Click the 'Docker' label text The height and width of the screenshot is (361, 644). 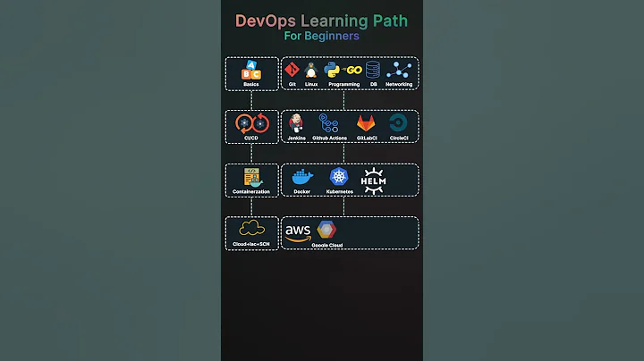pos(302,191)
